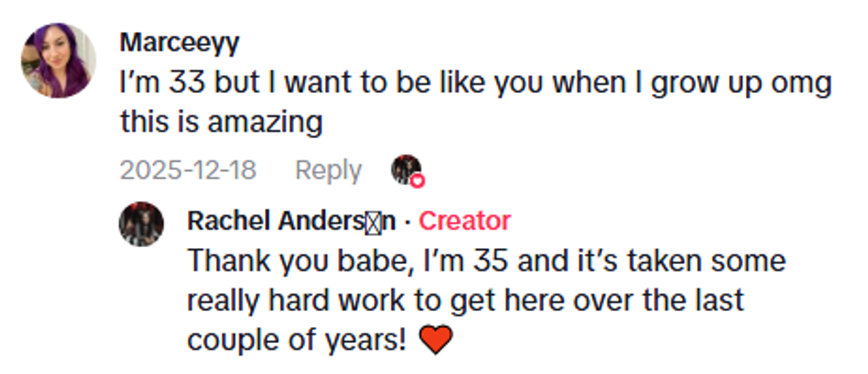The image size is (868, 374).
Task: Open Marceeyy's purple-haired profile picture
Action: (58, 60)
